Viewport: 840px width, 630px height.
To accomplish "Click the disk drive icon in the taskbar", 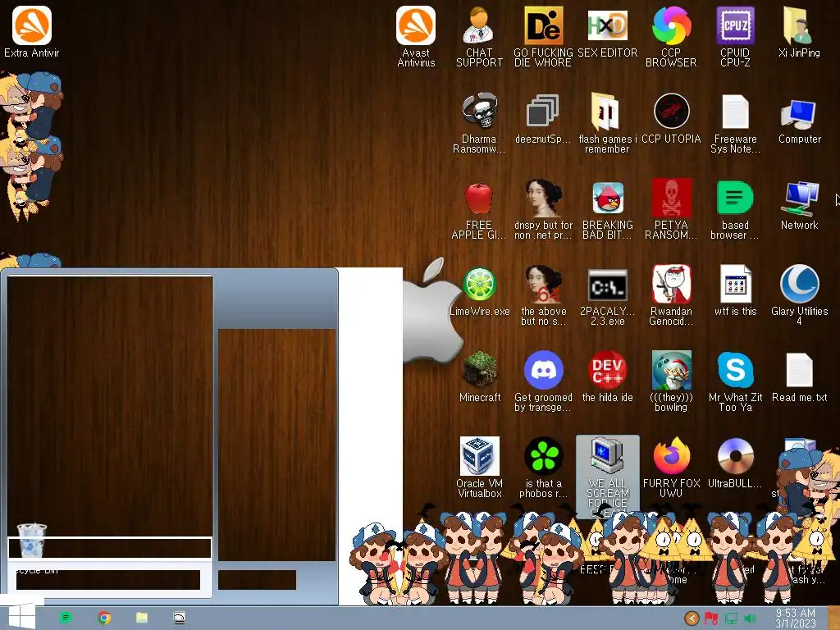I will click(x=180, y=618).
